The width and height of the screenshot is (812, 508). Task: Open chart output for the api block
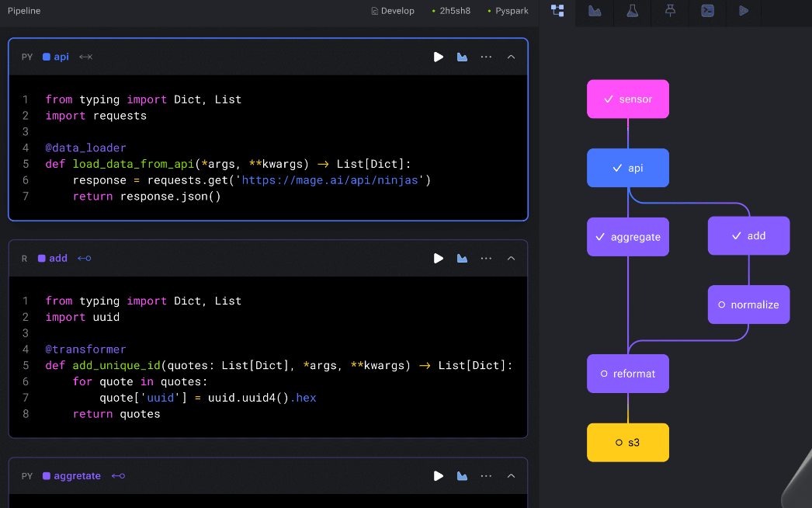462,57
